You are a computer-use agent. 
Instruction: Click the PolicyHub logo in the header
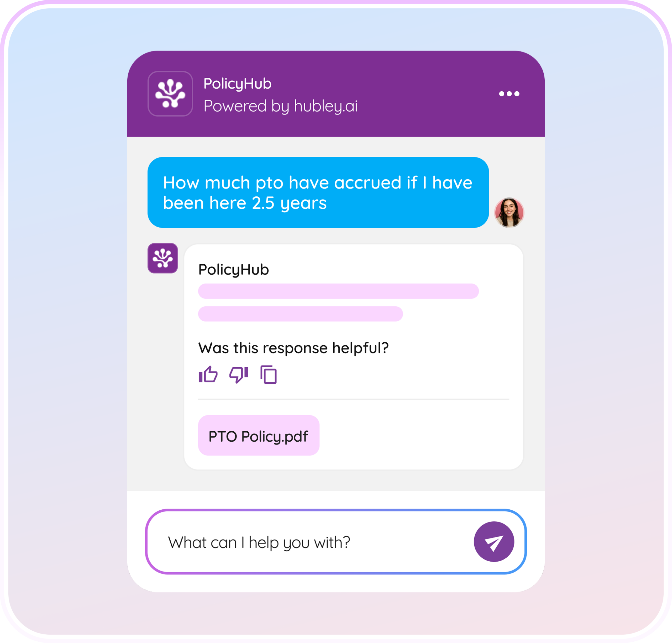click(x=170, y=93)
